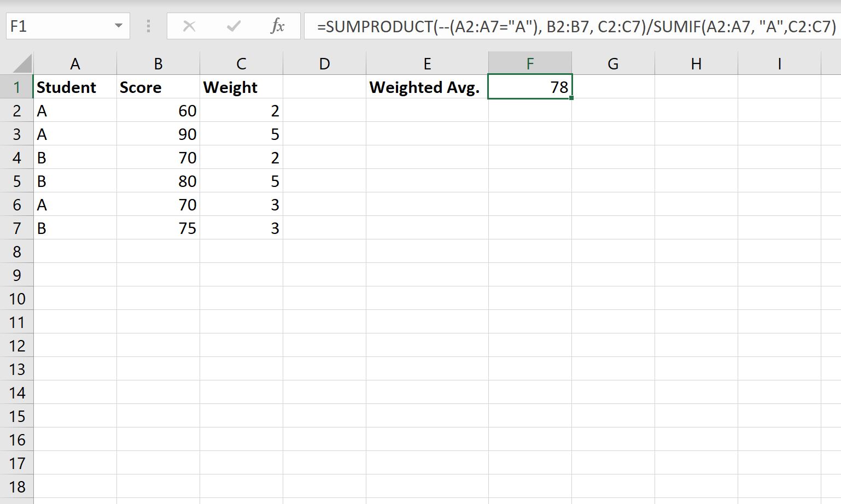
Task: Click the three-dot formula bar separator
Action: pyautogui.click(x=148, y=25)
